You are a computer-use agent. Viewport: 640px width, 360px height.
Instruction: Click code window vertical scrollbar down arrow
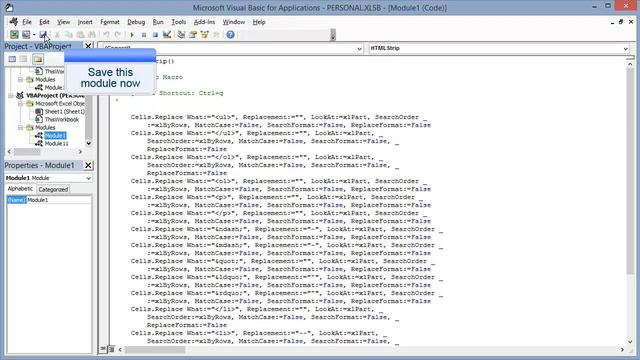click(x=630, y=342)
